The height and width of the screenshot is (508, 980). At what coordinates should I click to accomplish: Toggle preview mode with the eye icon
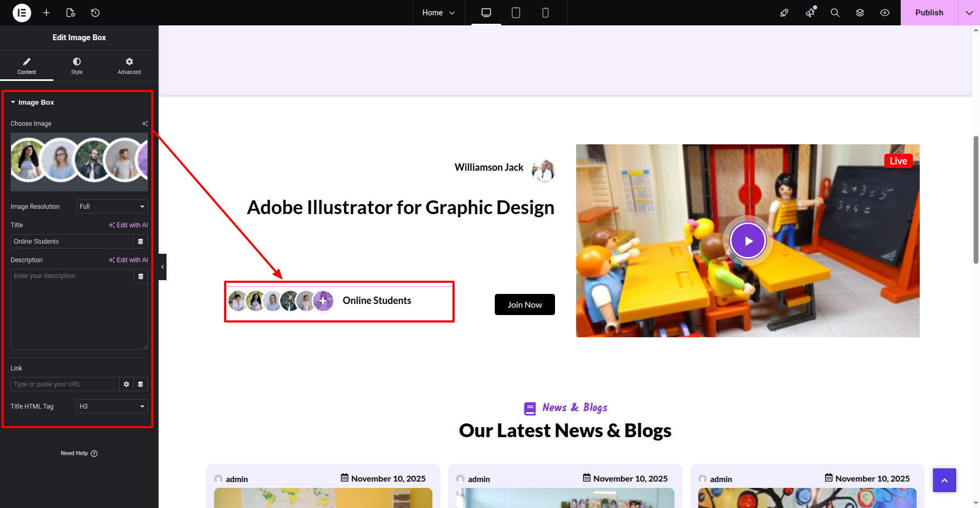pos(885,13)
